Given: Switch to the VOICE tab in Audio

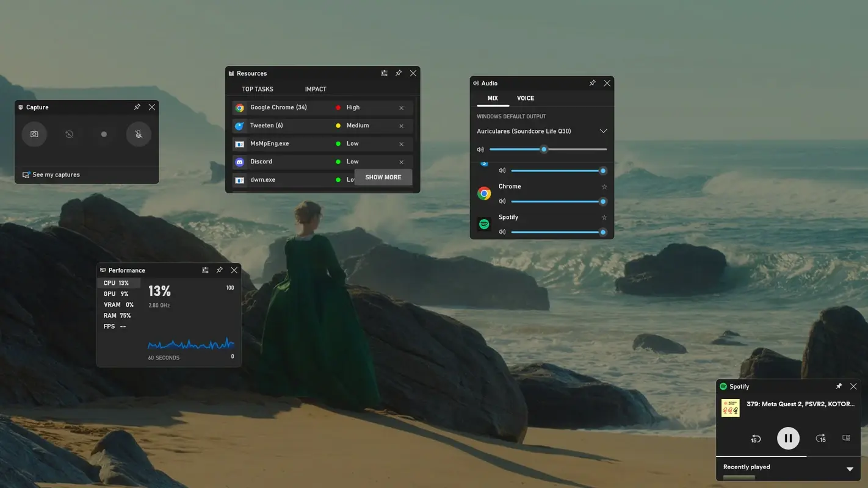Looking at the screenshot, I should [525, 98].
